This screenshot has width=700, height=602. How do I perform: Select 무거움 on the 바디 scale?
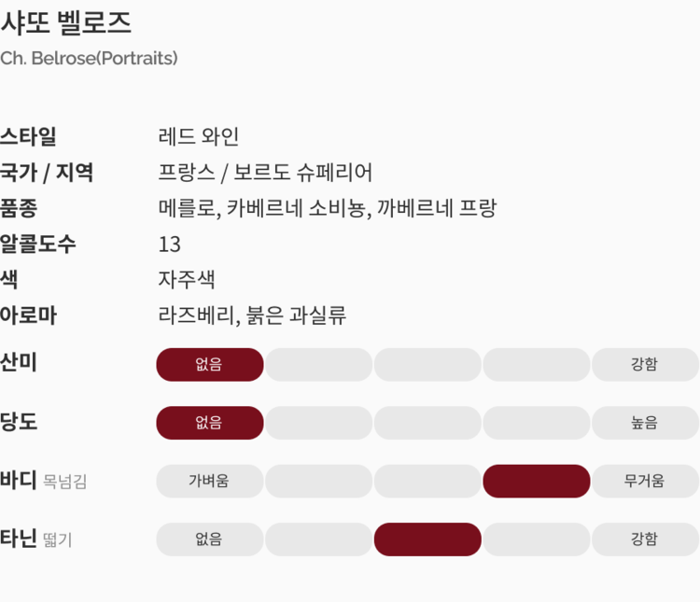pos(645,481)
